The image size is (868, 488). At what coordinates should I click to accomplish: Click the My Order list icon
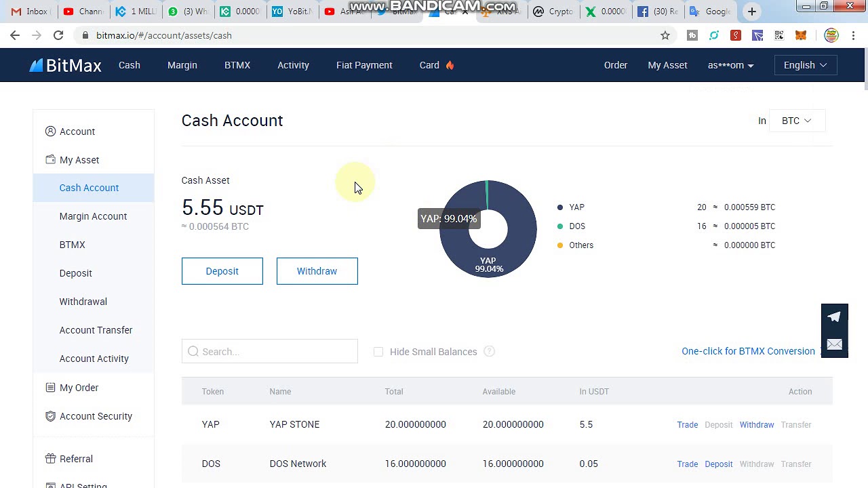pyautogui.click(x=50, y=387)
